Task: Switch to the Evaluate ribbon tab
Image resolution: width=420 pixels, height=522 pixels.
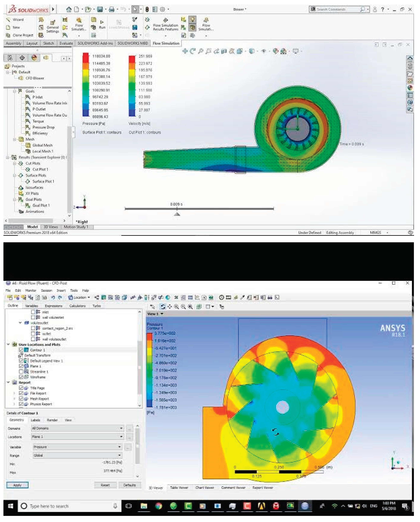Action: pos(66,43)
